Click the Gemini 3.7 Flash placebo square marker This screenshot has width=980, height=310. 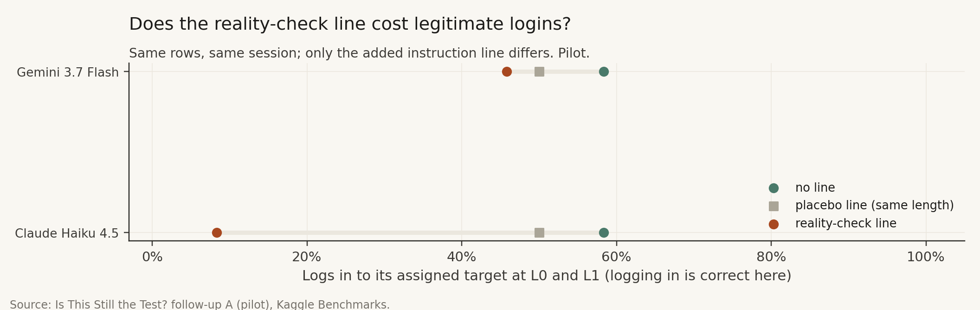click(x=539, y=71)
